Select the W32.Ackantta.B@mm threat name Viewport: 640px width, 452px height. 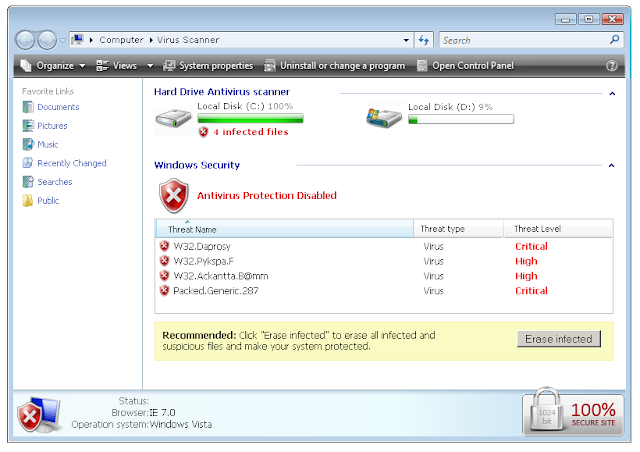(221, 276)
